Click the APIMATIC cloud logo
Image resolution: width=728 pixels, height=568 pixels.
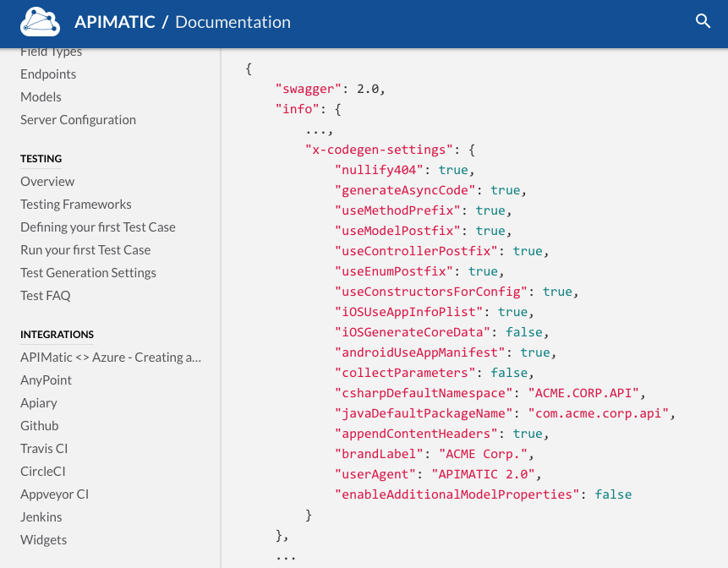point(41,22)
